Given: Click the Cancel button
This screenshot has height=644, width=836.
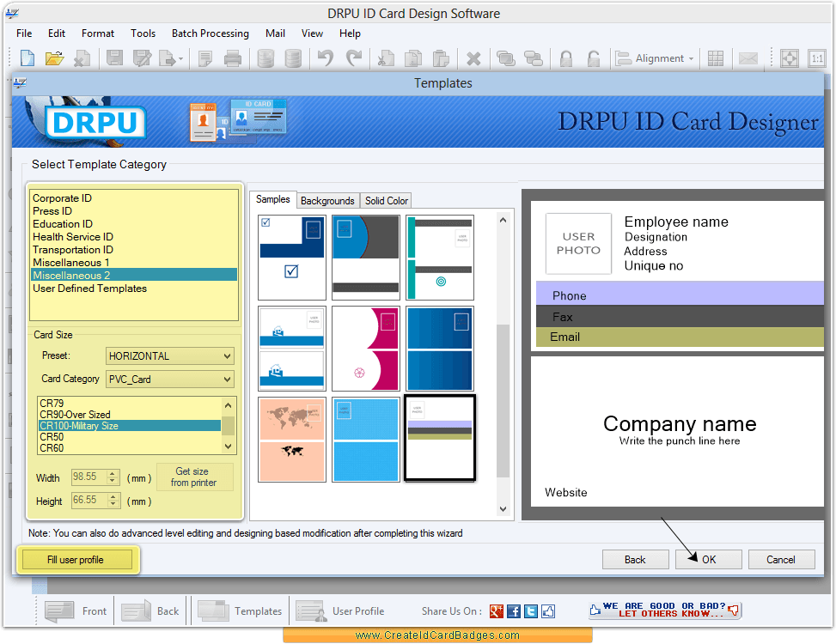Looking at the screenshot, I should [x=781, y=560].
